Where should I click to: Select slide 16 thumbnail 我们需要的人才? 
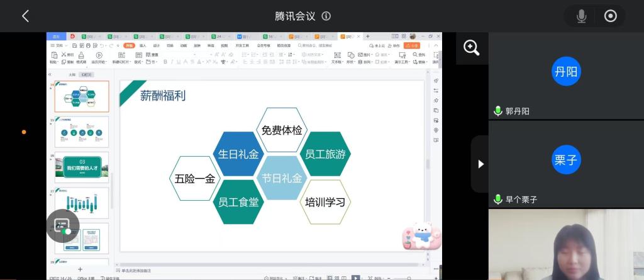(x=82, y=167)
